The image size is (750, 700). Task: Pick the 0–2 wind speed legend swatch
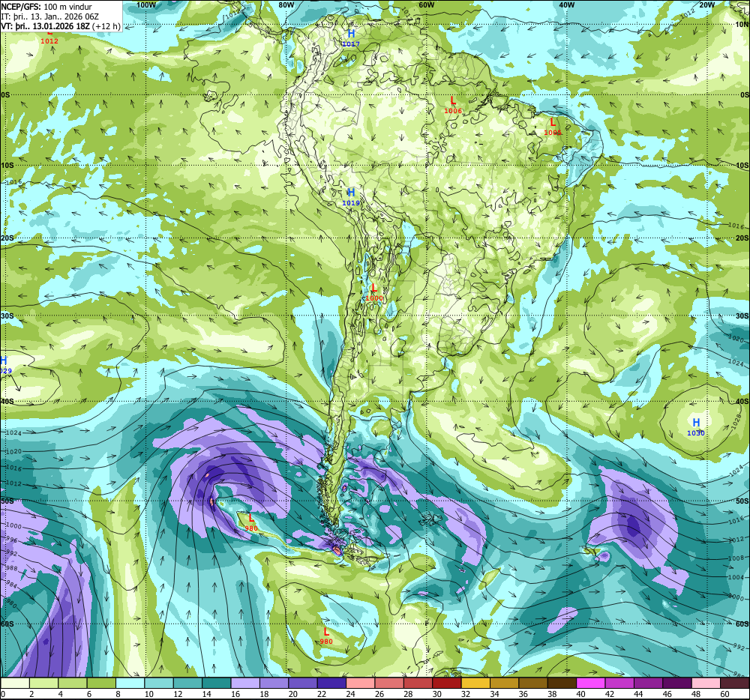click(15, 683)
